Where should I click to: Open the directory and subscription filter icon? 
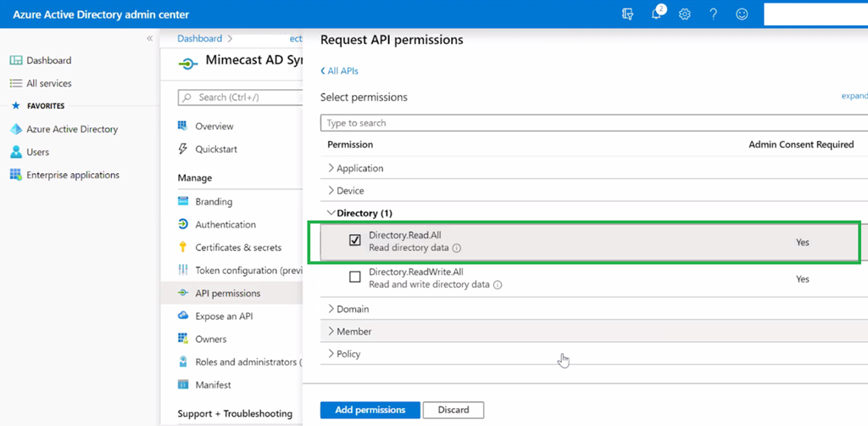627,14
